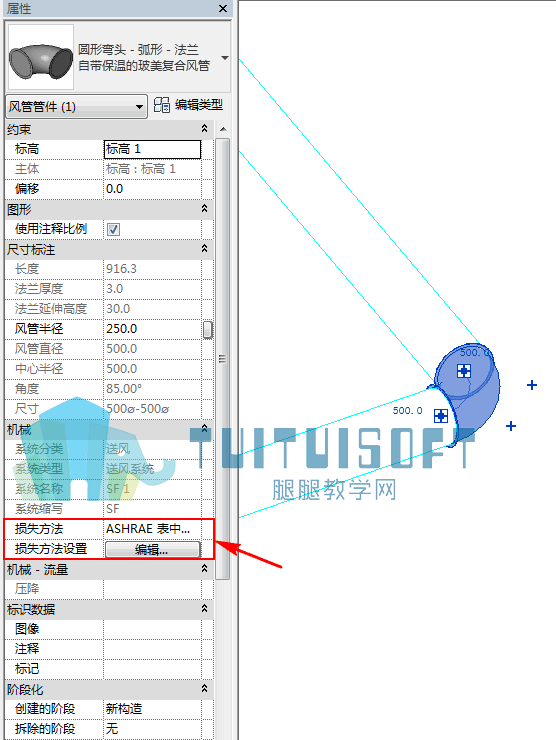The width and height of the screenshot is (556, 740).
Task: Click the 标记 value field
Action: [x=152, y=669]
